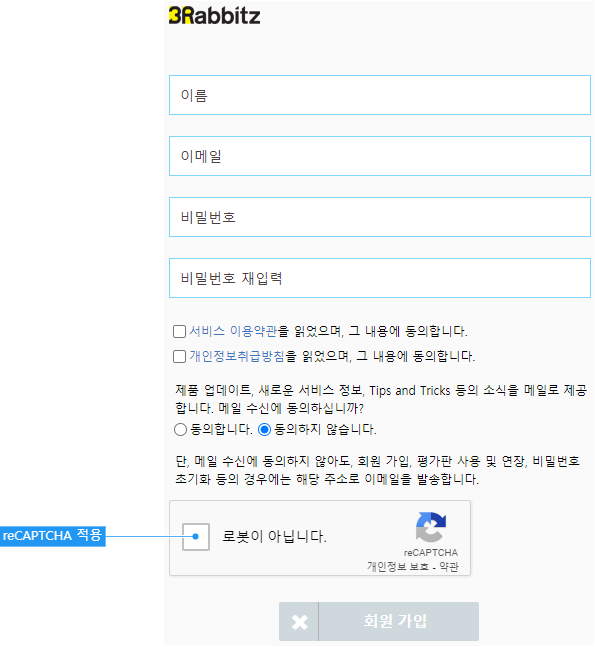Viewport: 595px width, 647px height.
Task: Click the 로봇이 아닙니다 label text
Action: point(274,536)
